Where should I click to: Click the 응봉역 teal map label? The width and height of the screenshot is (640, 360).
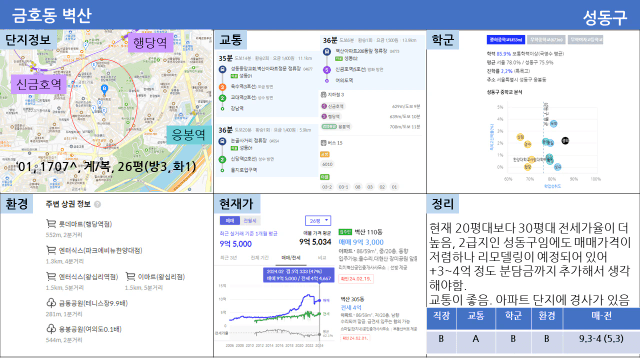point(188,135)
